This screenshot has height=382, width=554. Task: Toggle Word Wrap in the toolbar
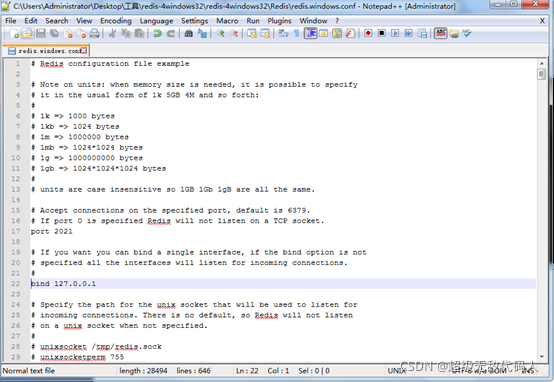coord(283,34)
